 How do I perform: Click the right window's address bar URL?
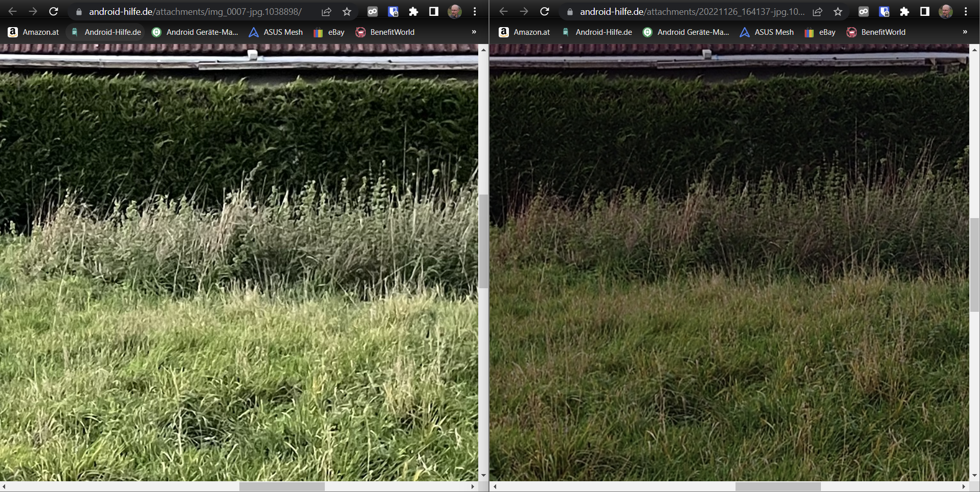click(692, 11)
